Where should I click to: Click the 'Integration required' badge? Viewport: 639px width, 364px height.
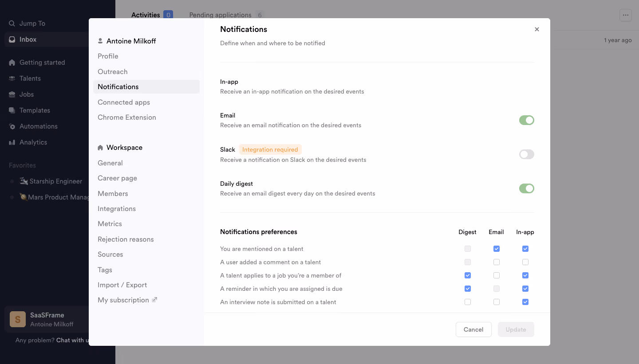(270, 149)
